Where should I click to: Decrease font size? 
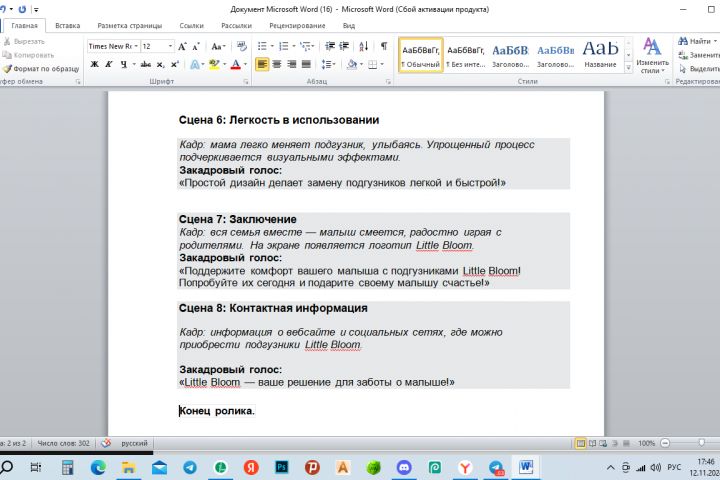(196, 46)
